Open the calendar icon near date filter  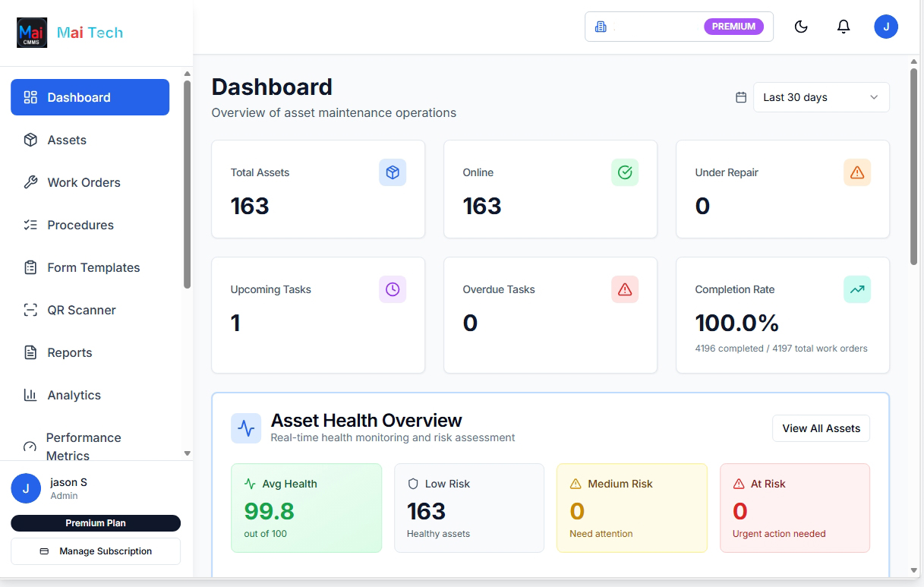point(741,97)
